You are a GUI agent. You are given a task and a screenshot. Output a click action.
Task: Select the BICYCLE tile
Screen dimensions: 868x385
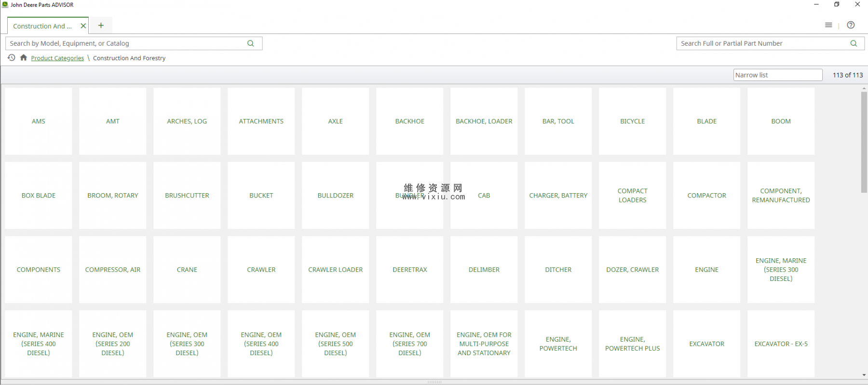(633, 121)
